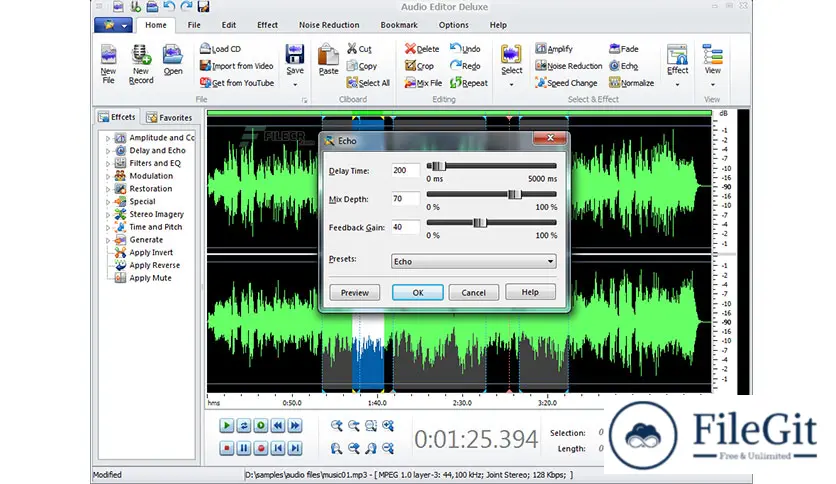836x484 pixels.
Task: Click the quick access redo arrow in title bar
Action: coord(186,6)
